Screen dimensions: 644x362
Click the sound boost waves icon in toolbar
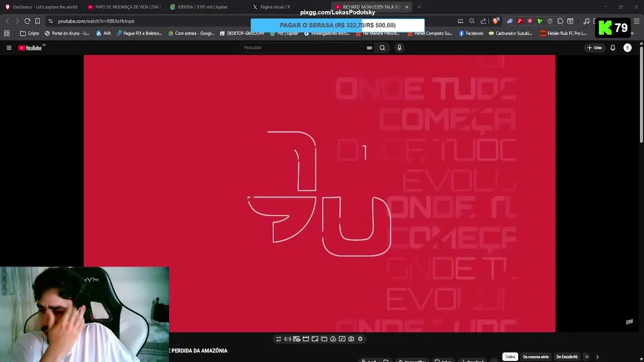(287, 339)
